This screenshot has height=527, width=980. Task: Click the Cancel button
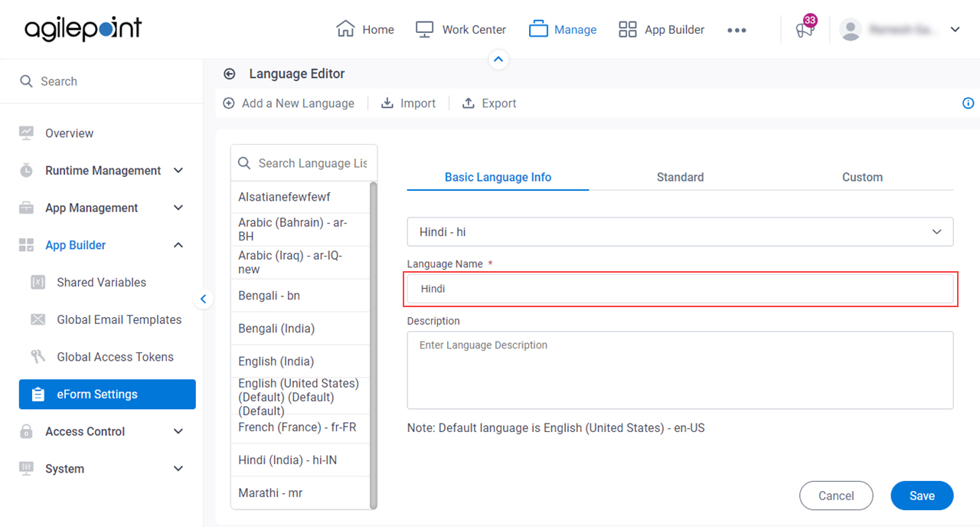[836, 496]
